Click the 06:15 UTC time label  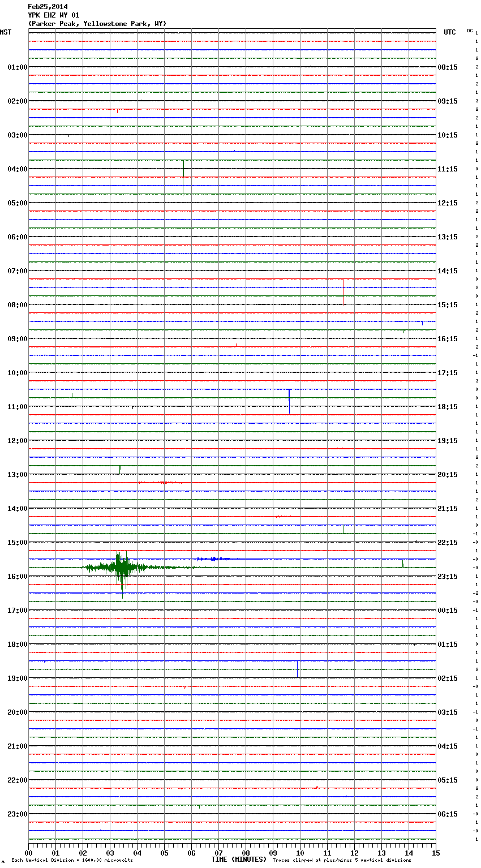point(448,814)
